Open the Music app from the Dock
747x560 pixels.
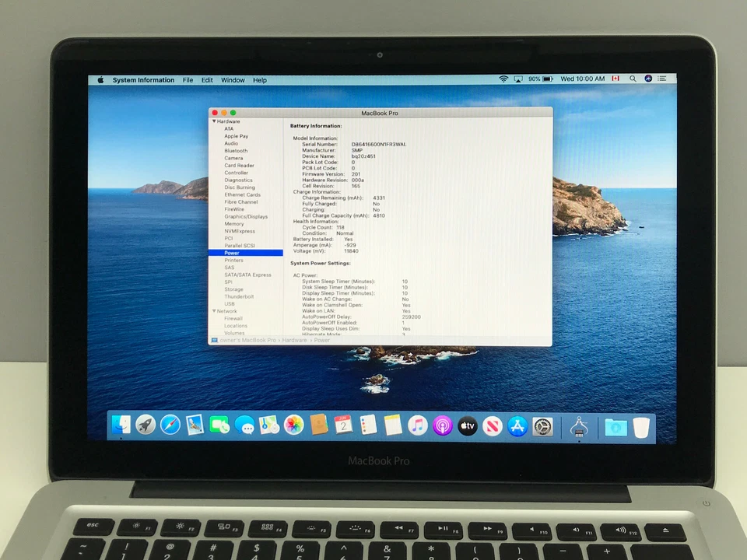pyautogui.click(x=418, y=425)
